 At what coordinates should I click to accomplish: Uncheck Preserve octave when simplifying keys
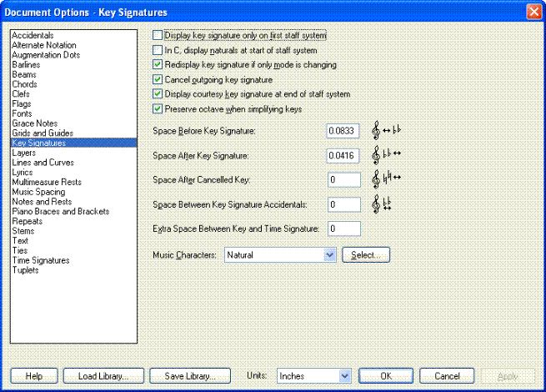[158, 108]
